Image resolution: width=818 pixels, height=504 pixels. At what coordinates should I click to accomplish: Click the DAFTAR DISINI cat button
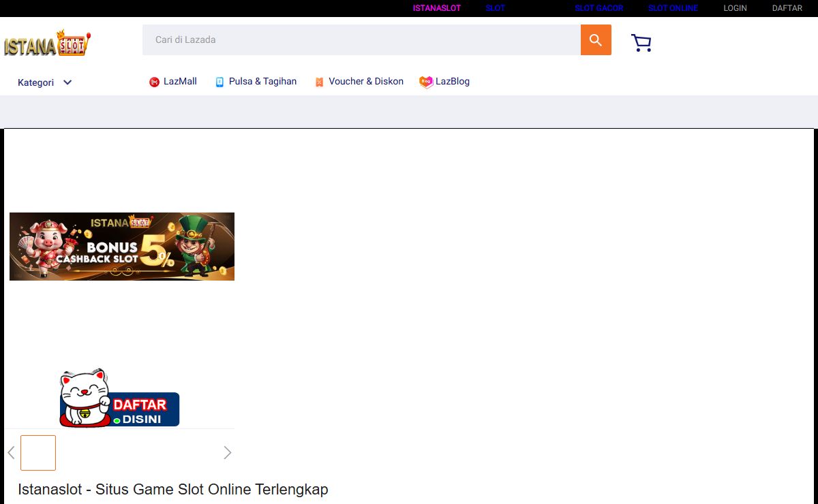(119, 399)
